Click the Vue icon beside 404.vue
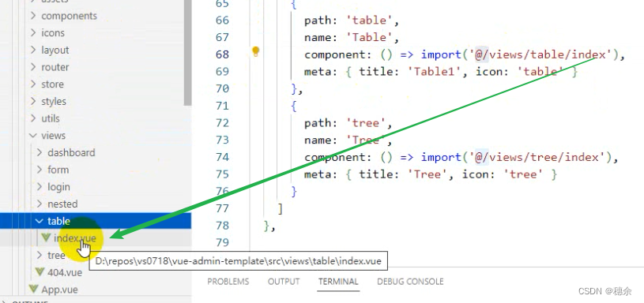This screenshot has width=644, height=303. 40,272
